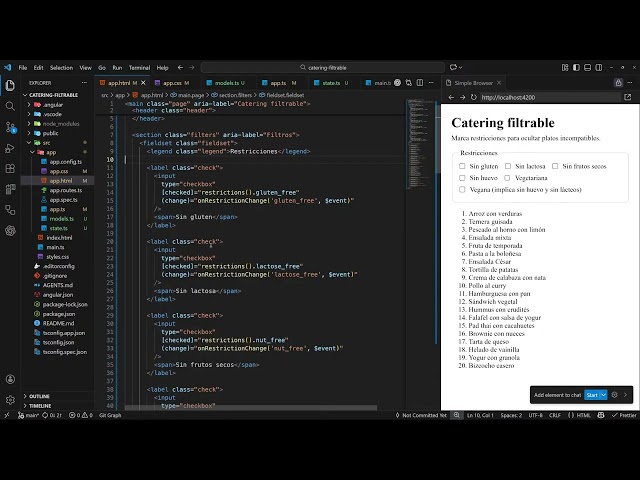Click the remote window icon in status bar
The width and height of the screenshot is (640, 480).
click(x=7, y=415)
